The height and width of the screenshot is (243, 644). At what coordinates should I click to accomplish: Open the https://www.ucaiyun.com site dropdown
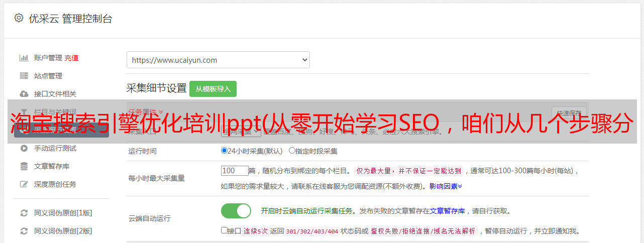pos(218,60)
